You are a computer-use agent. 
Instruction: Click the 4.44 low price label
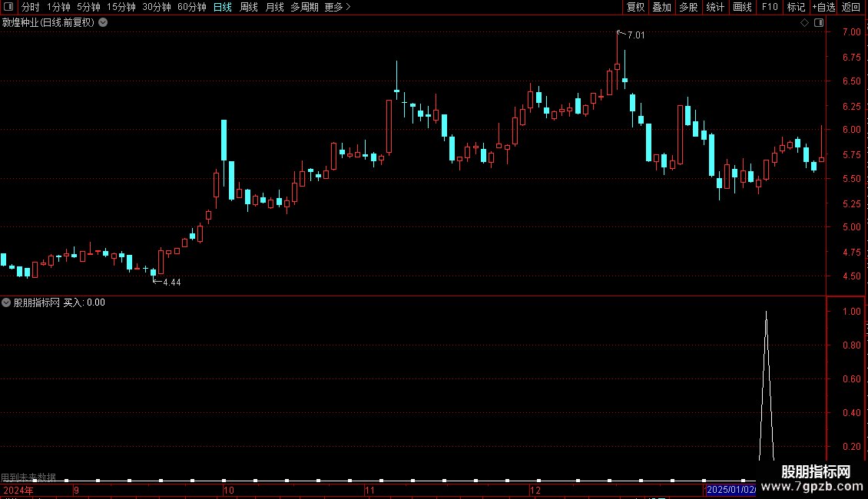[x=171, y=283]
